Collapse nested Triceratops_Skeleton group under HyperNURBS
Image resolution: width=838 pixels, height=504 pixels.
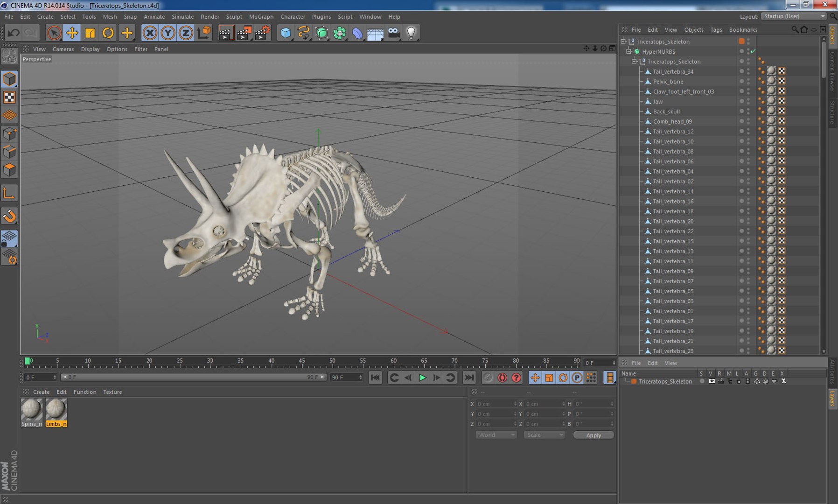coord(635,61)
